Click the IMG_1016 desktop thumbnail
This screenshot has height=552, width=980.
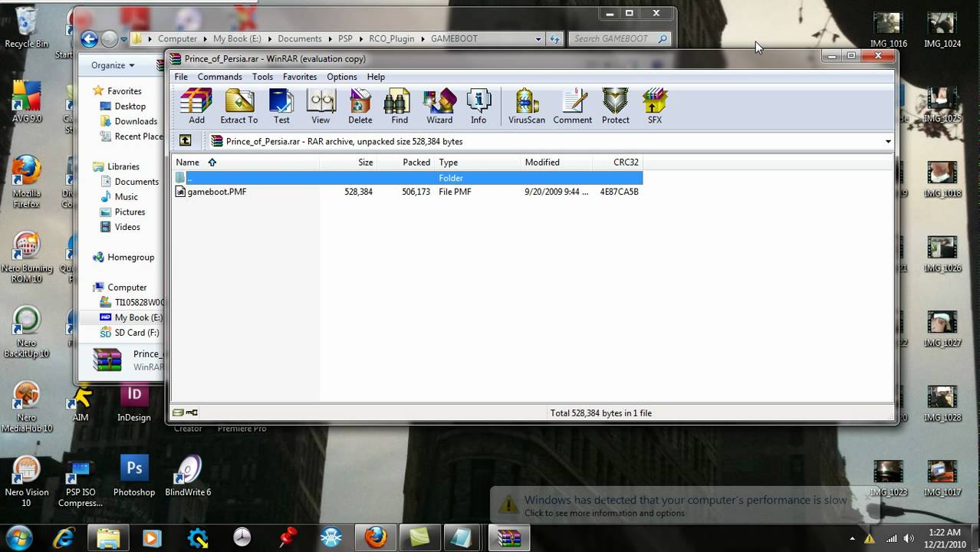click(888, 31)
